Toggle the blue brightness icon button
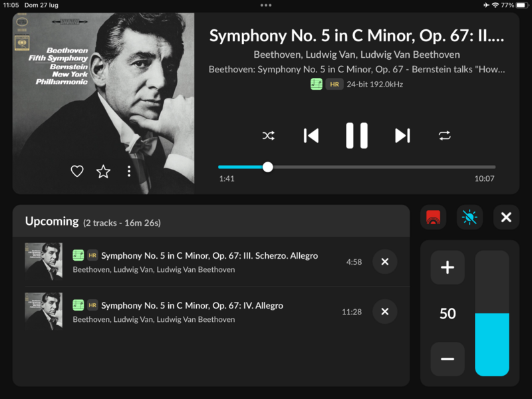This screenshot has height=399, width=532. [469, 217]
